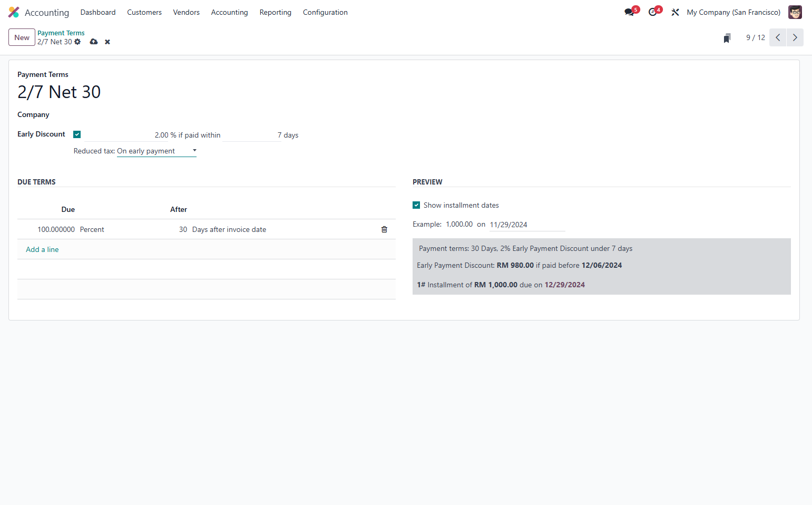Click the 100.000000 due value cell

pyautogui.click(x=56, y=229)
